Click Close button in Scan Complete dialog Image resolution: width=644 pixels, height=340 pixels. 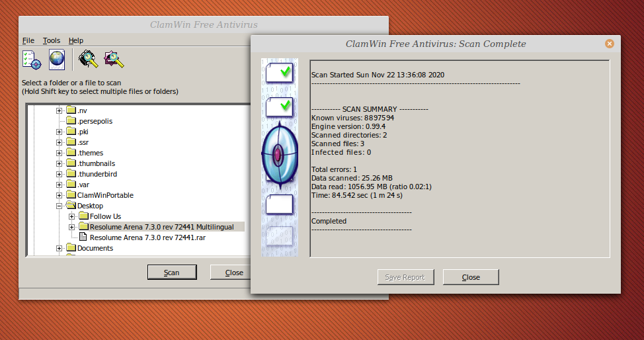tap(471, 277)
